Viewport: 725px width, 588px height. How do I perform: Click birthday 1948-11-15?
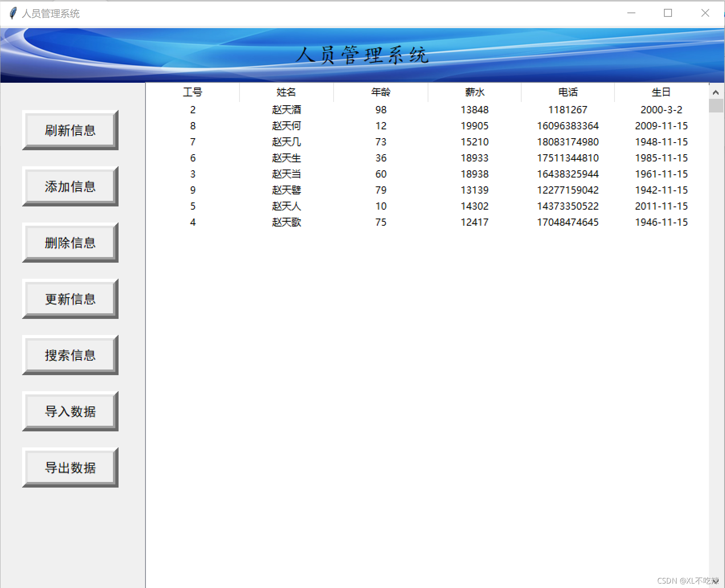pyautogui.click(x=662, y=142)
